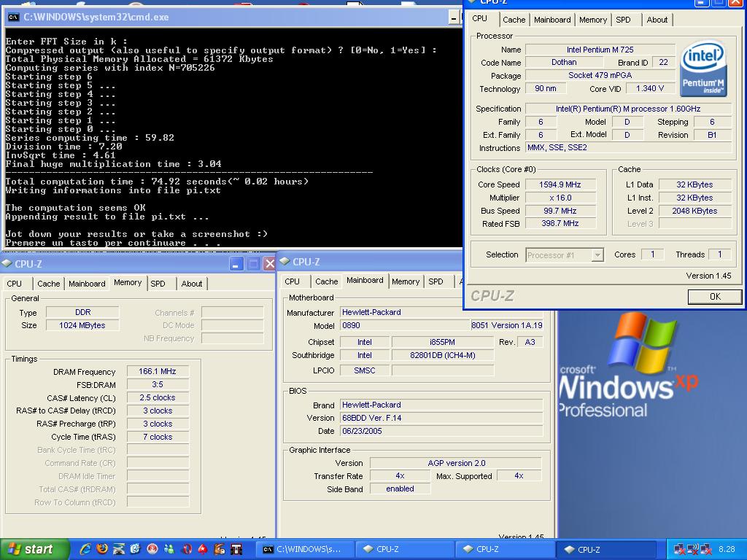Click 'Total computation time' line in cmd window
This screenshot has width=747, height=560.
point(157,182)
